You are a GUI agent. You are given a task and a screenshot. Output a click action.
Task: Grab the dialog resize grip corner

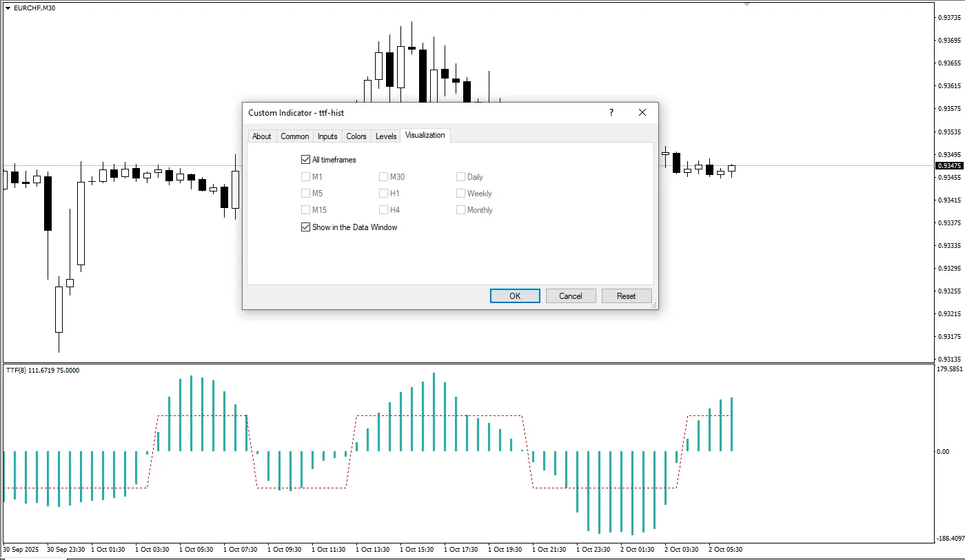(653, 304)
